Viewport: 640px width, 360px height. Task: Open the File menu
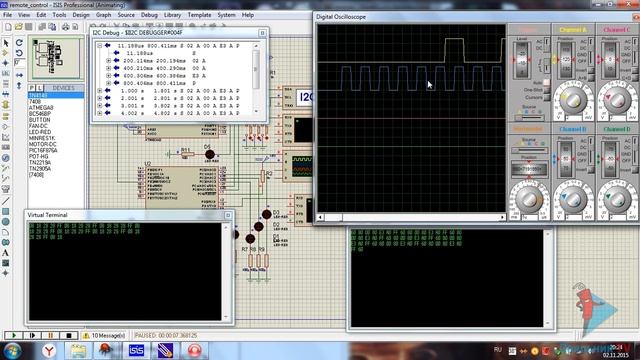click(7, 15)
